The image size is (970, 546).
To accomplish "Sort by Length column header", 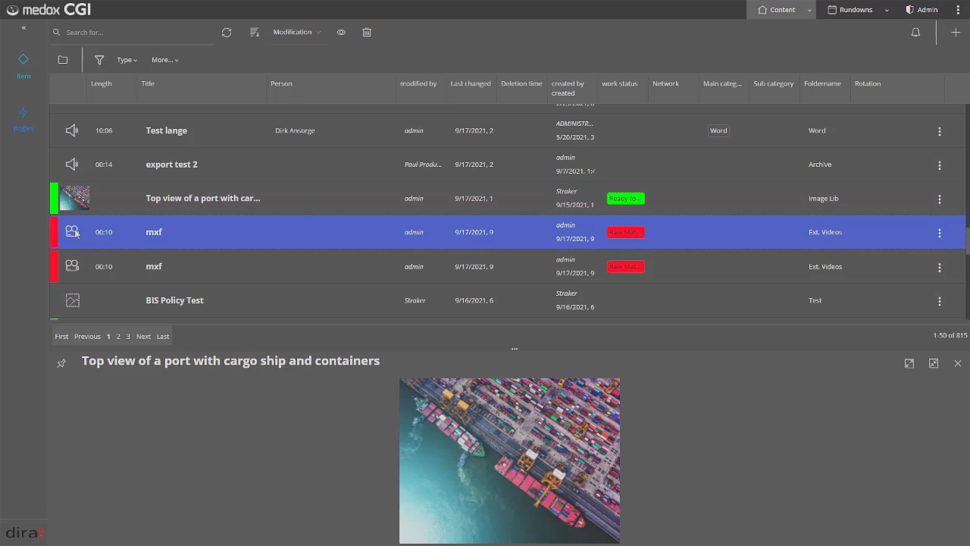I will (x=101, y=83).
